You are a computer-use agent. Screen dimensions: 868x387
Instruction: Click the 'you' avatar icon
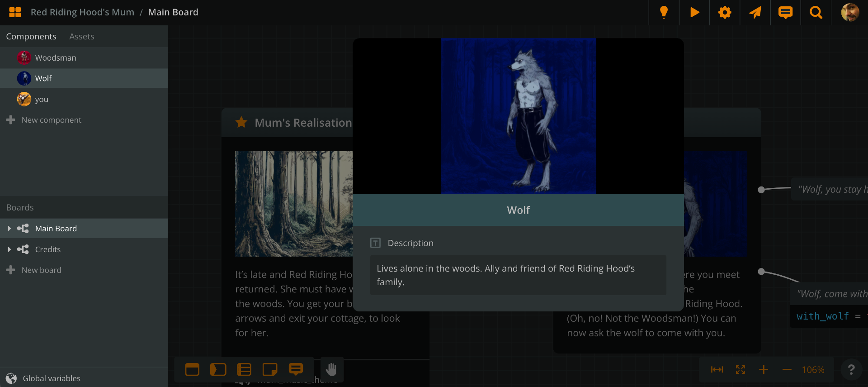pos(24,99)
